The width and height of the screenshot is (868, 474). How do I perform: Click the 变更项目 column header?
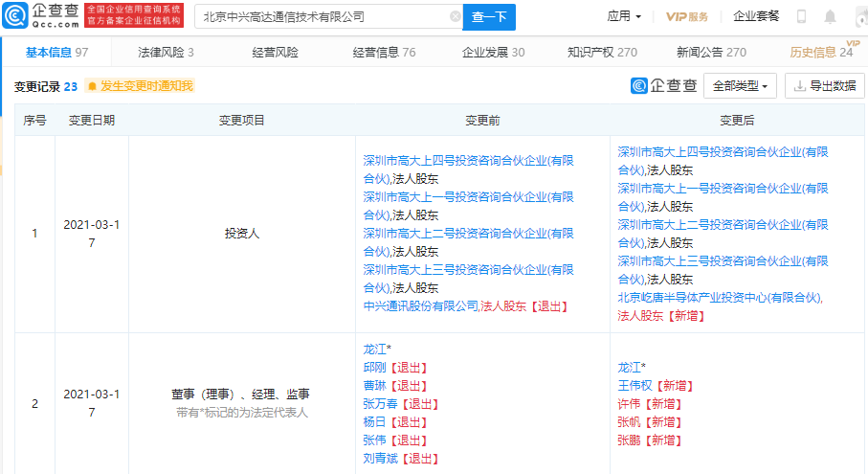pos(241,120)
